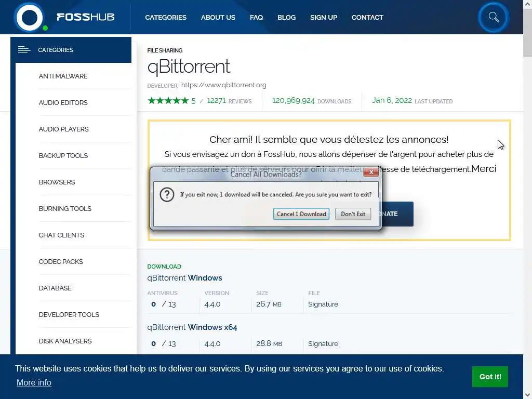This screenshot has width=532, height=399.
Task: Click the page vertical scrollbar thumb
Action: click(527, 33)
